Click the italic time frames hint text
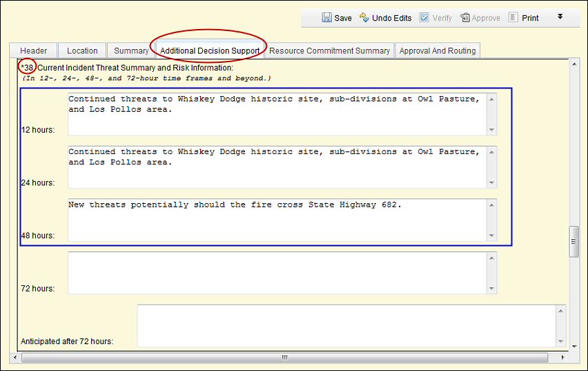 [146, 79]
